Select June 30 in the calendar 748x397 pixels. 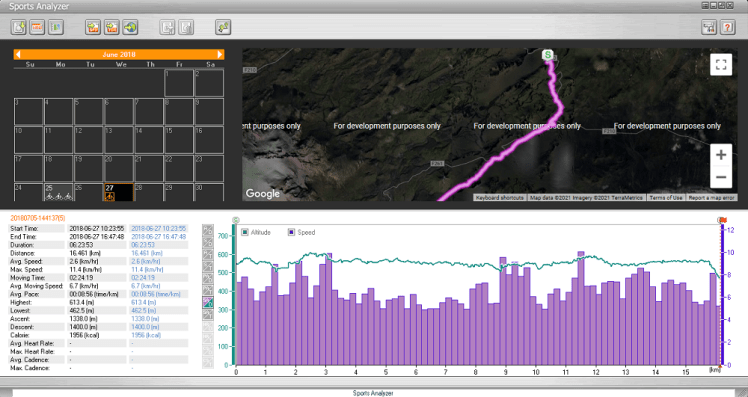coord(209,192)
